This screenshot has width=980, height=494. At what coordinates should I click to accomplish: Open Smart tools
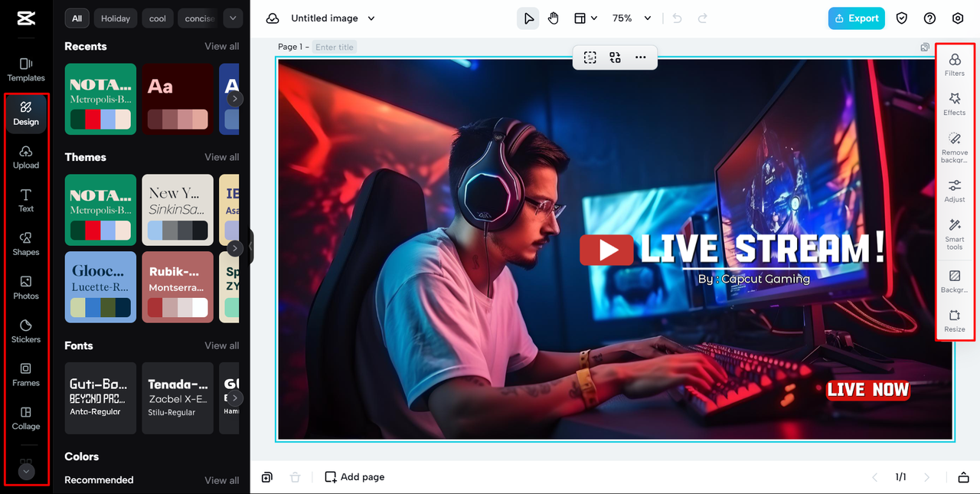(x=955, y=234)
